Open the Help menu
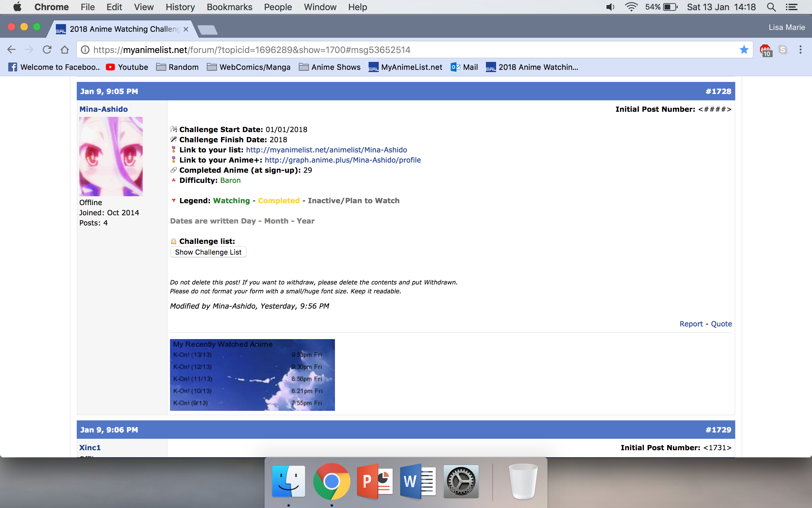812x508 pixels. 357,7
